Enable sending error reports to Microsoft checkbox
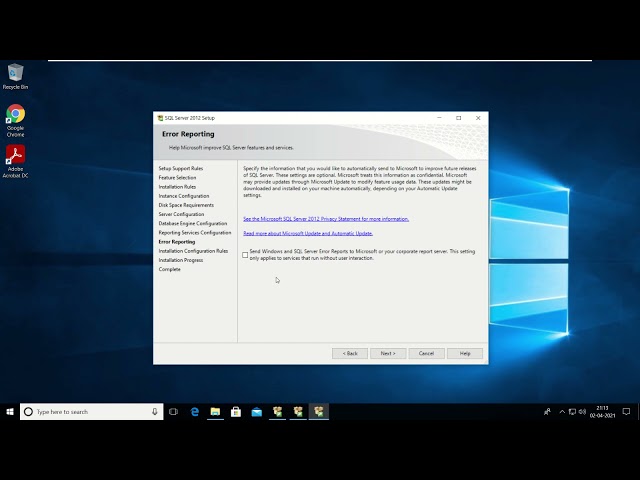This screenshot has width=640, height=480. (x=245, y=255)
